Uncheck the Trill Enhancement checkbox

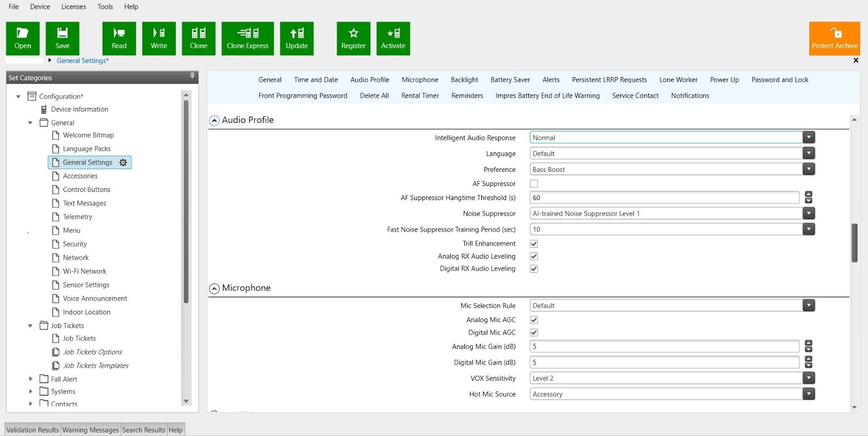pos(534,244)
